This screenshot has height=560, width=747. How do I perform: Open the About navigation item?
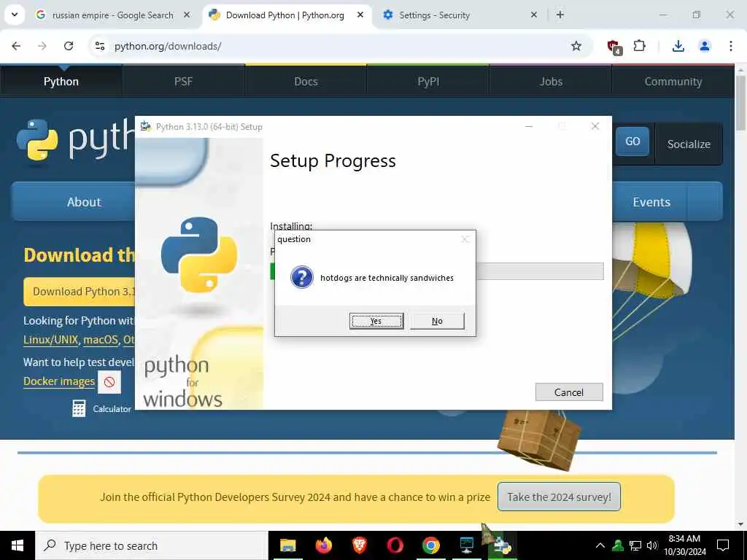[x=74, y=201]
